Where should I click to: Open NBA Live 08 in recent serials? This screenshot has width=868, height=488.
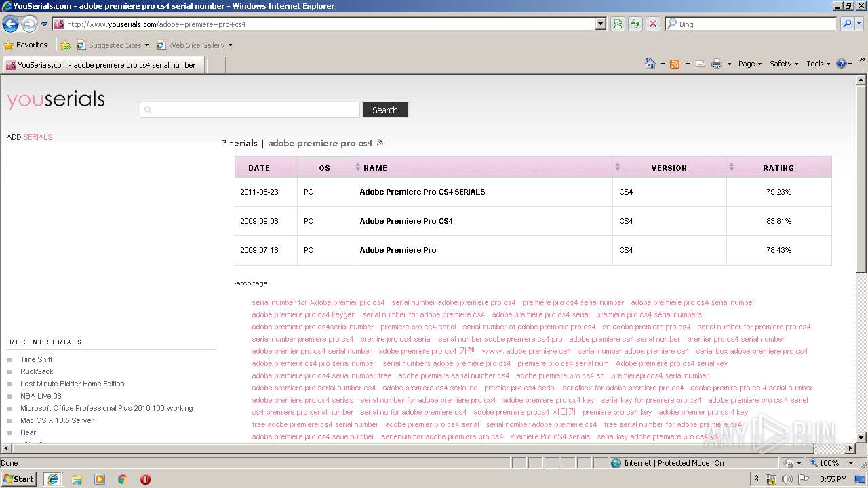coord(41,396)
